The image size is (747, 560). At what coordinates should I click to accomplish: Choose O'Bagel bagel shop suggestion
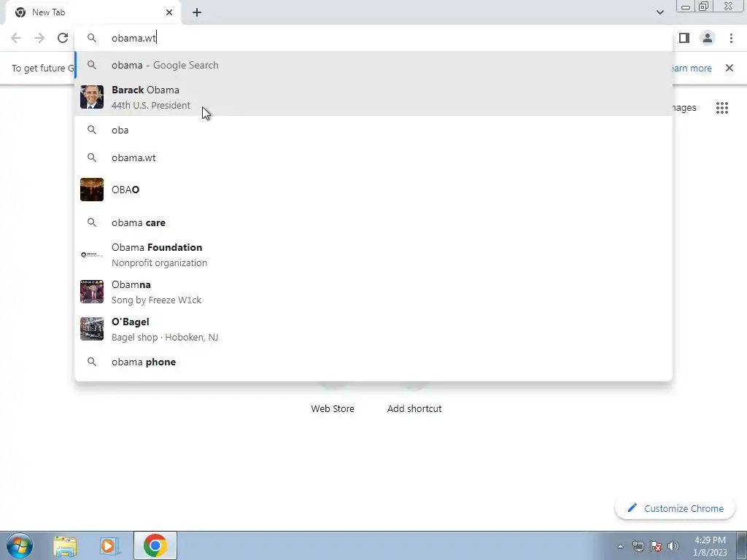[x=373, y=329]
